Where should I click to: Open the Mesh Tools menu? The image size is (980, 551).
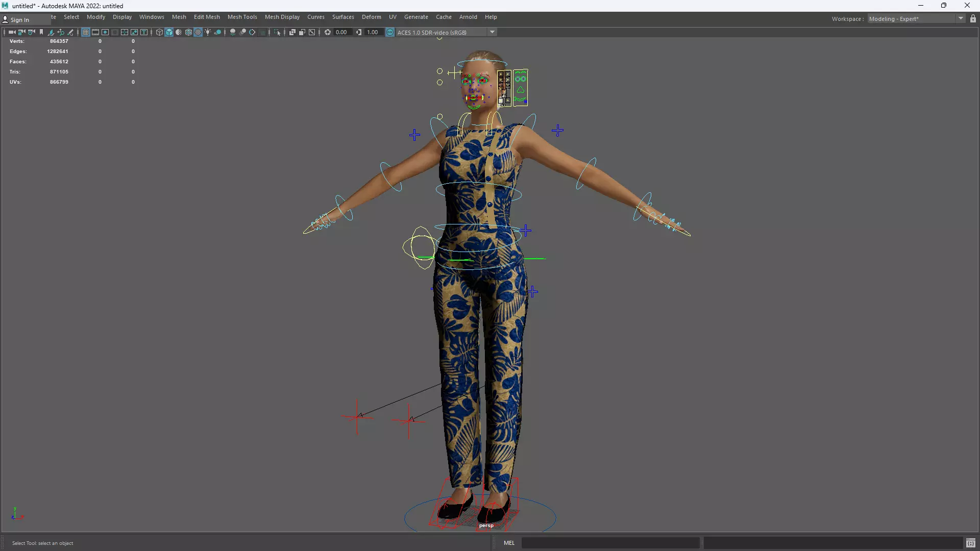tap(242, 17)
